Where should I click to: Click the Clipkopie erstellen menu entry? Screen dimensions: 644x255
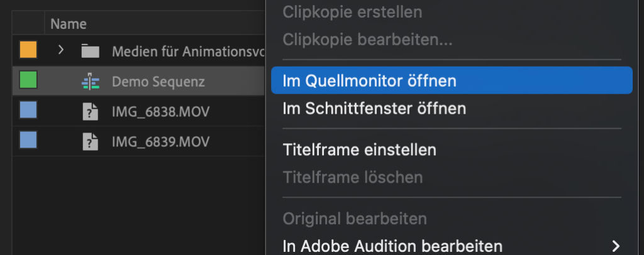point(352,12)
